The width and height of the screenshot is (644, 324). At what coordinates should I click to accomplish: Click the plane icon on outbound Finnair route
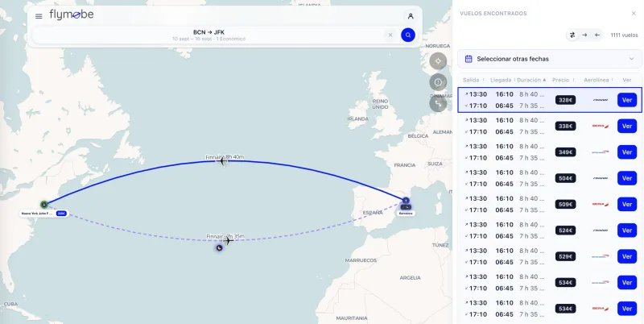tap(222, 161)
